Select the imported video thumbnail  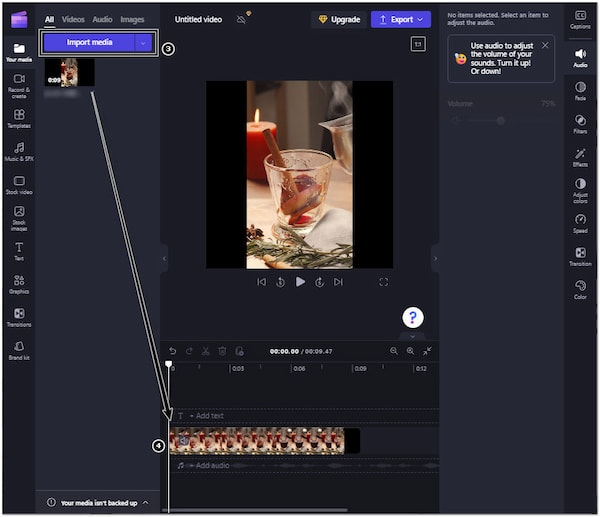70,72
